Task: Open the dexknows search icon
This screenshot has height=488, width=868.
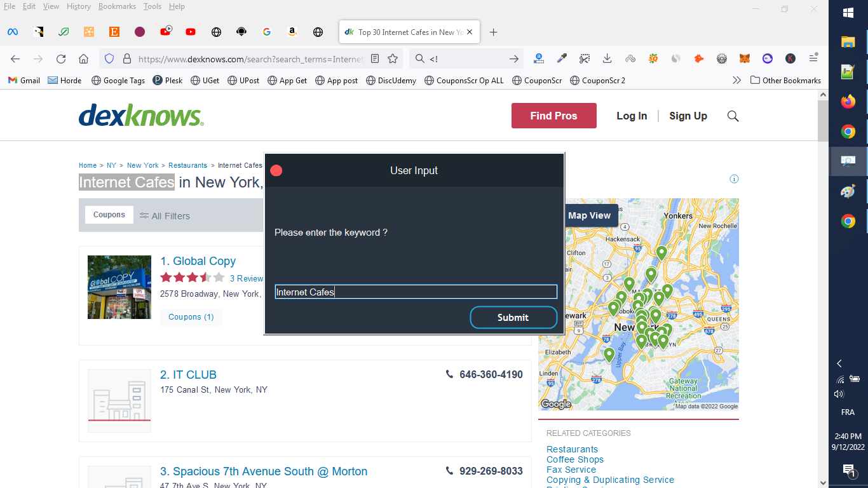Action: click(x=733, y=116)
